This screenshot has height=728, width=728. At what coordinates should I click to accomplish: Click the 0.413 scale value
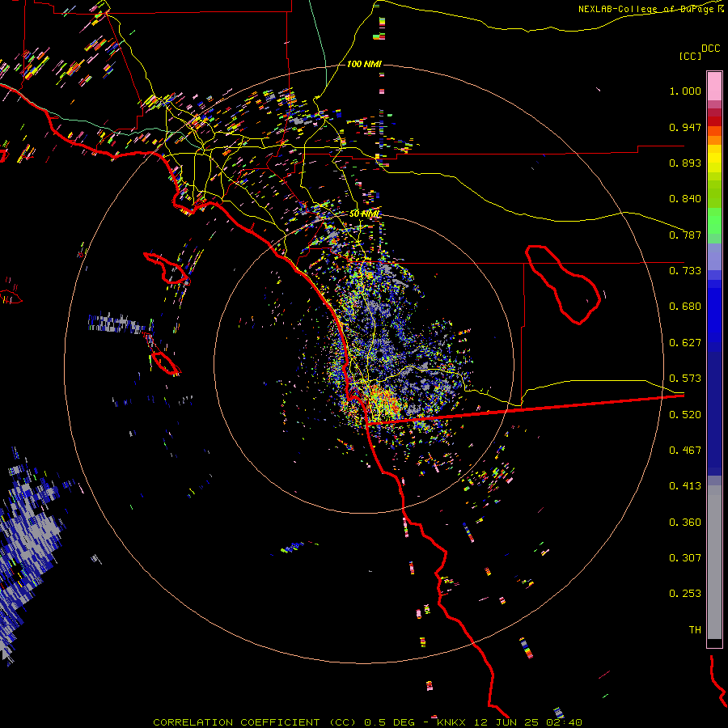coord(685,486)
